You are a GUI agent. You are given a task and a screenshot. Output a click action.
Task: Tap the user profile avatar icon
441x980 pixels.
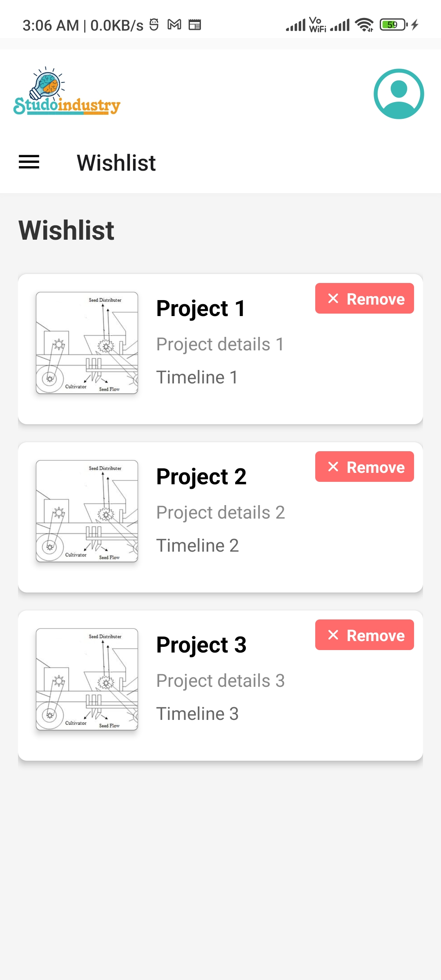click(x=399, y=94)
